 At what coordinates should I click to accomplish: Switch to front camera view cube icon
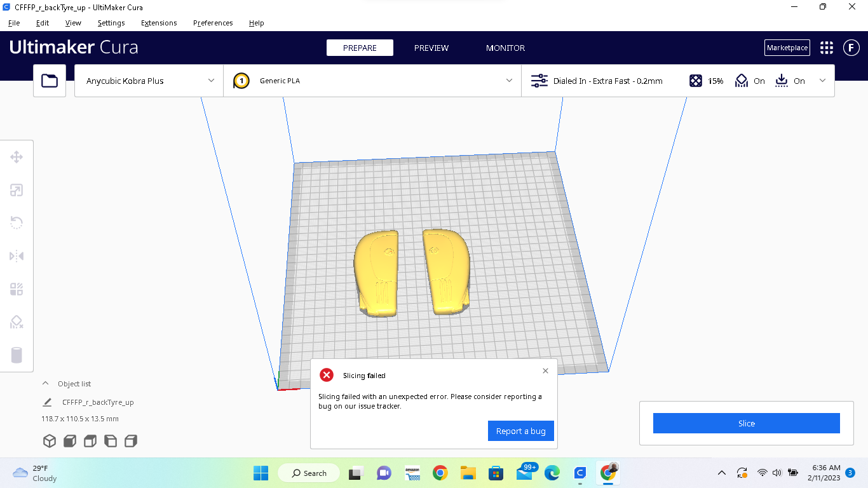pos(70,440)
